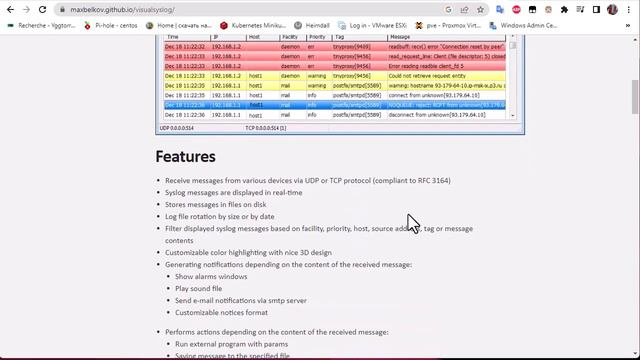The height and width of the screenshot is (360, 640).
Task: Open the Log in - VMware ESXi bookmark
Action: click(x=372, y=25)
